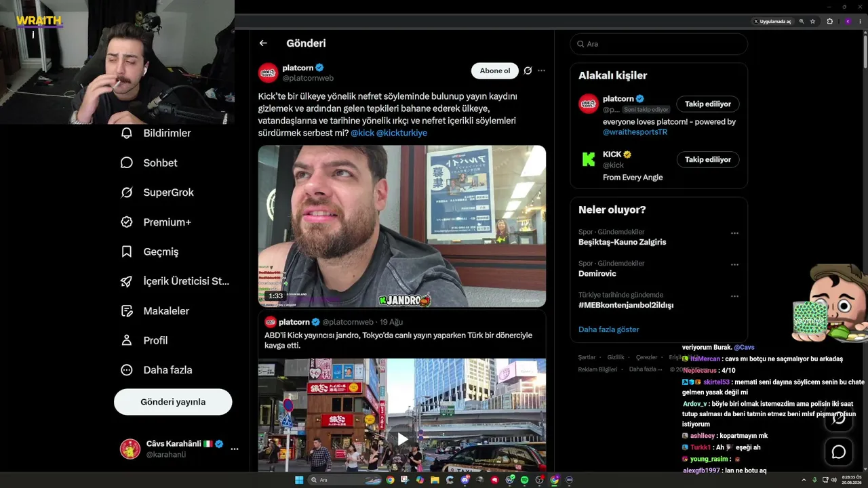This screenshot has height=488, width=868.
Task: Click the zoom magnifier icon in address bar
Action: [802, 22]
